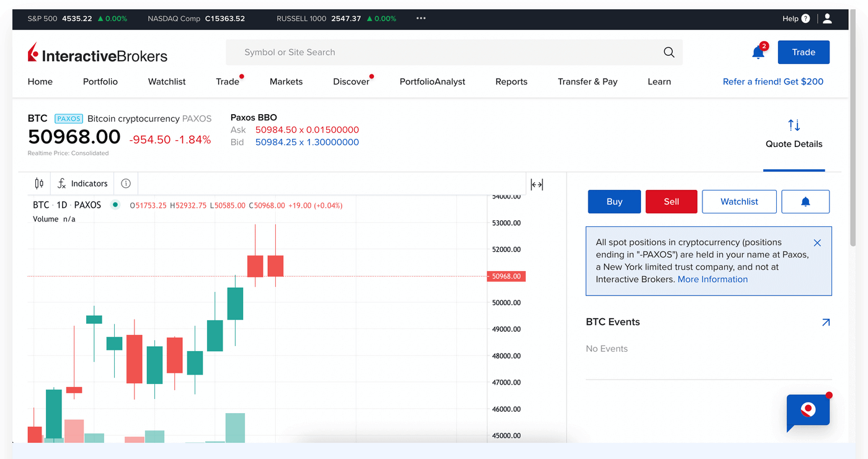Image resolution: width=868 pixels, height=459 pixels.
Task: Open the notifications bell in header
Action: pyautogui.click(x=758, y=52)
